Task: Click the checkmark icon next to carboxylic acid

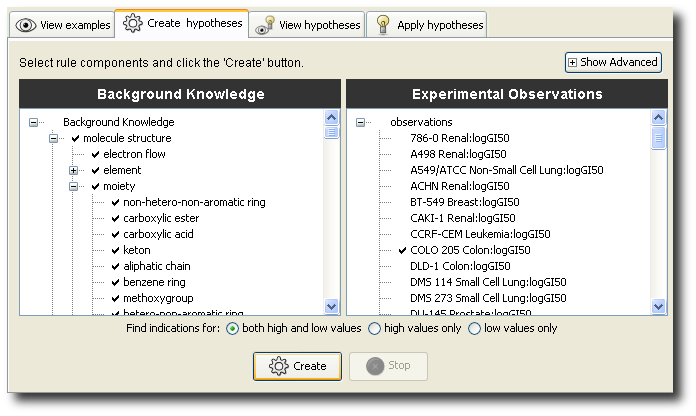Action: tap(116, 234)
